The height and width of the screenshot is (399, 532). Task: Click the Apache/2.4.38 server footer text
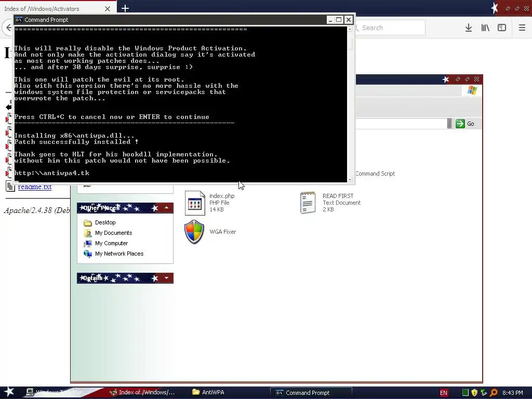point(37,210)
